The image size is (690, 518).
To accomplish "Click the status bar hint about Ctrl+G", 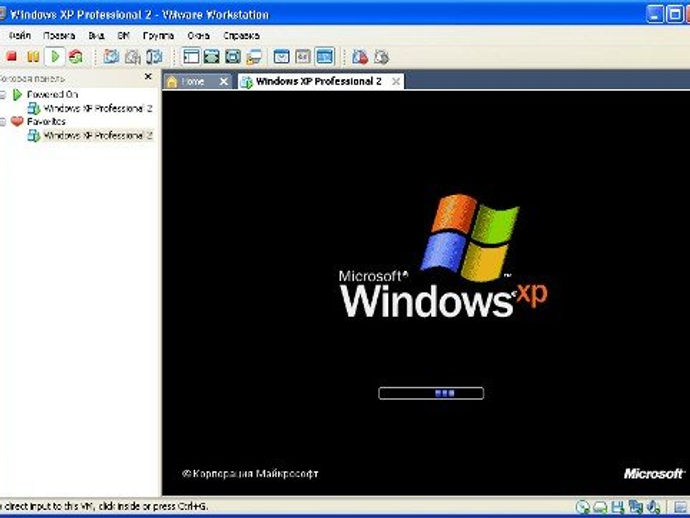I will [104, 507].
